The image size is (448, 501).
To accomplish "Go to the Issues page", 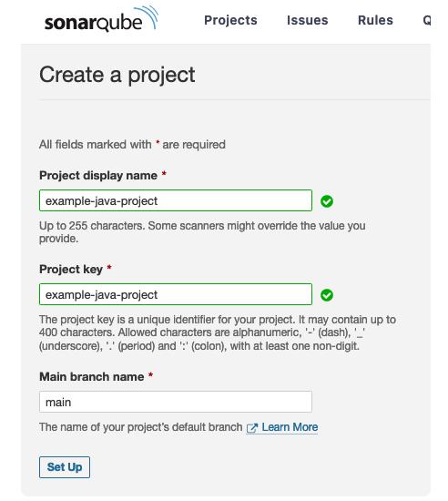I will pos(307,20).
